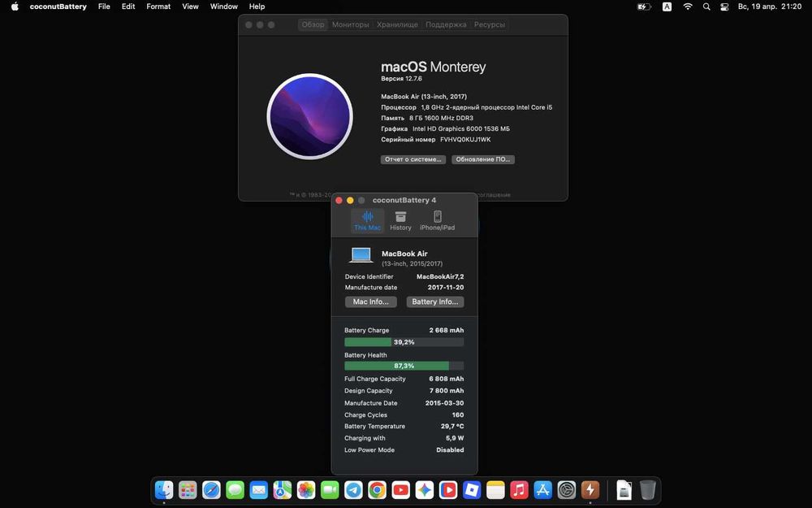The height and width of the screenshot is (508, 812).
Task: Open the File menu
Action: pyautogui.click(x=104, y=7)
